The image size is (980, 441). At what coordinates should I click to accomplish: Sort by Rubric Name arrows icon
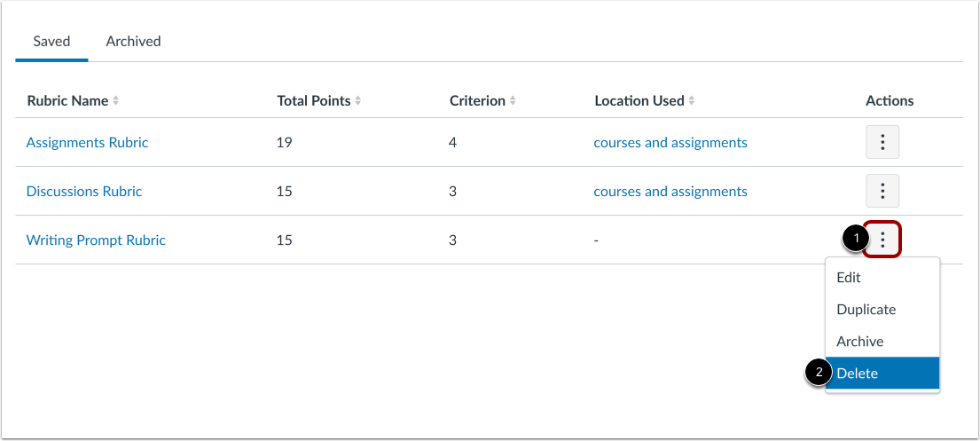point(116,101)
